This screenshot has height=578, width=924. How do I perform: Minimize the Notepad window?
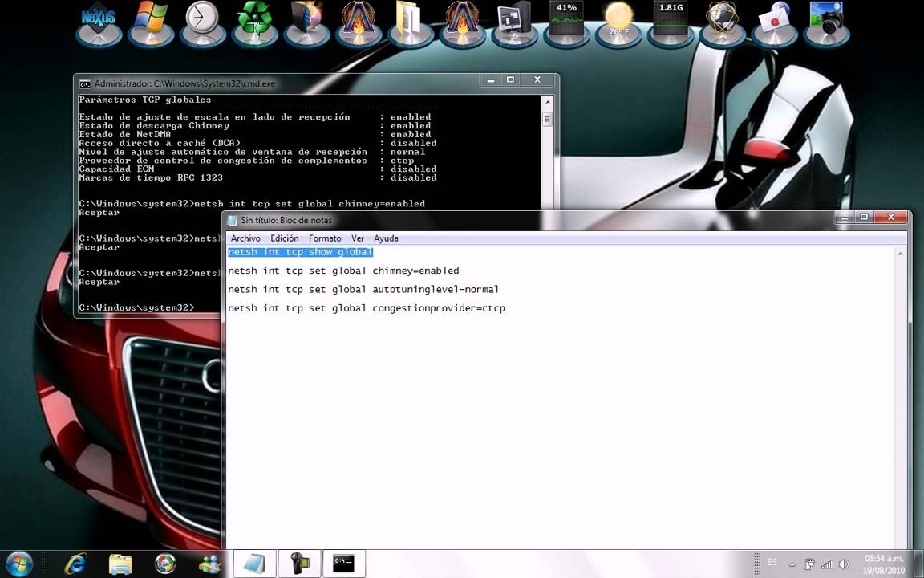tap(844, 217)
